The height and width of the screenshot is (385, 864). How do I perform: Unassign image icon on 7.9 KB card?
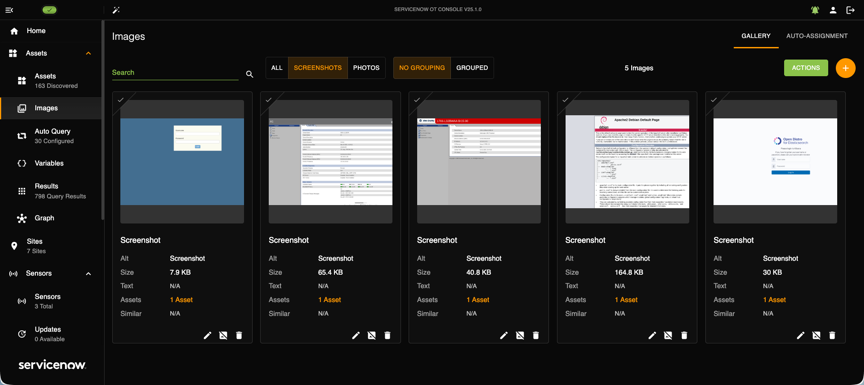click(223, 335)
